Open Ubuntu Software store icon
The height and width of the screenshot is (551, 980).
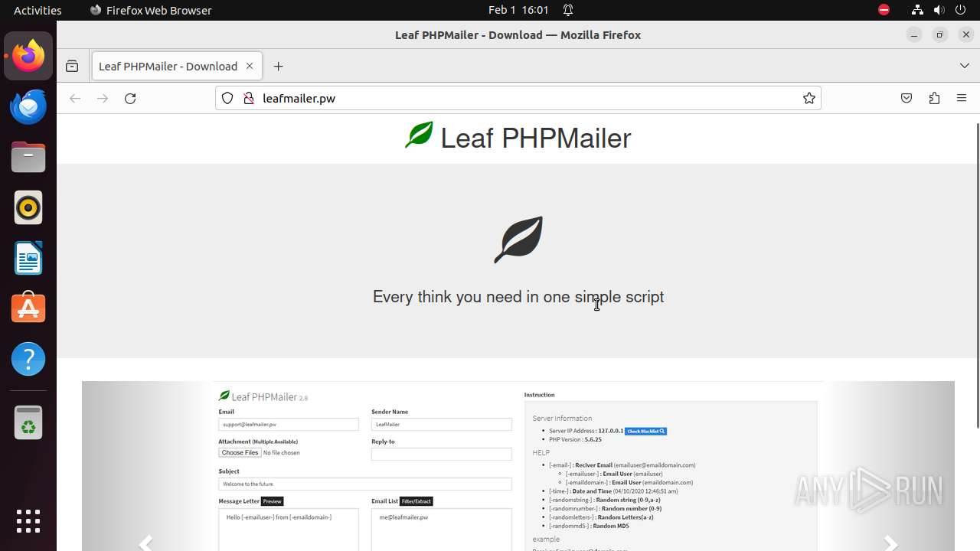[x=28, y=308]
